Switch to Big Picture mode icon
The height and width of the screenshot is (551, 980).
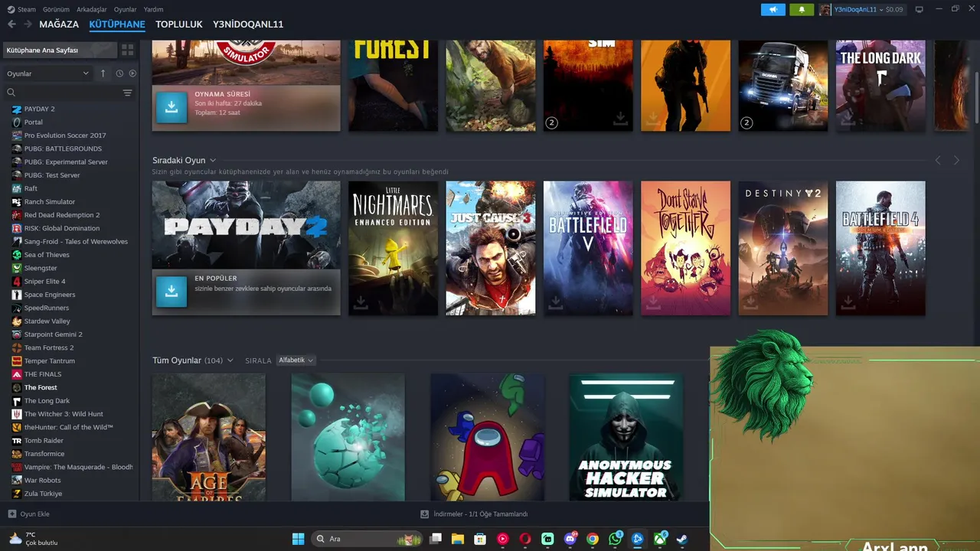coord(920,9)
